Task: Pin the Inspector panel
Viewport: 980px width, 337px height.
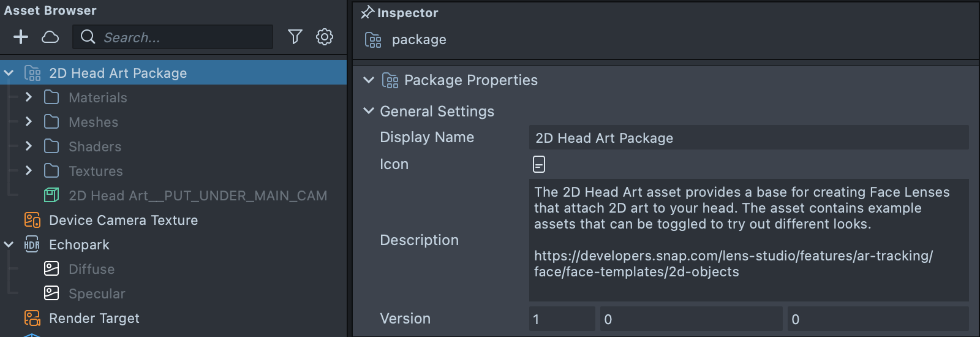Action: coord(367,12)
